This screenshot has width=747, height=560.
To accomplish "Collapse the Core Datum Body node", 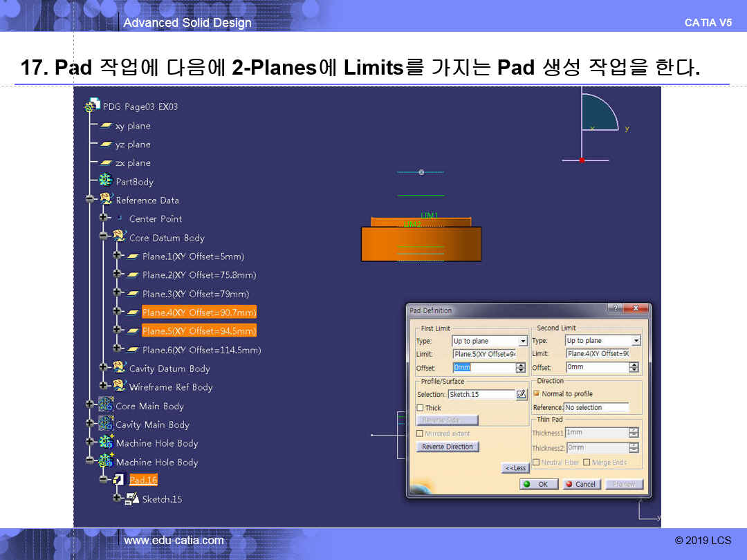I will tap(103, 237).
